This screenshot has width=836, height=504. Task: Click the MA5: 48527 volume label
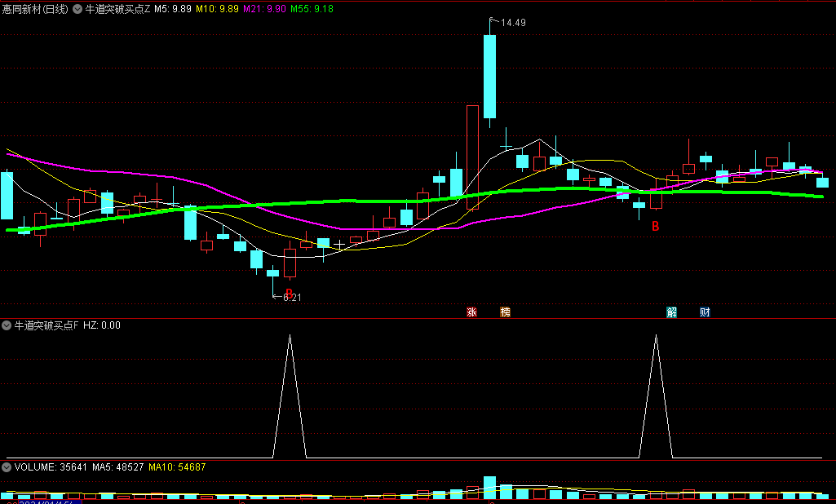[117, 467]
